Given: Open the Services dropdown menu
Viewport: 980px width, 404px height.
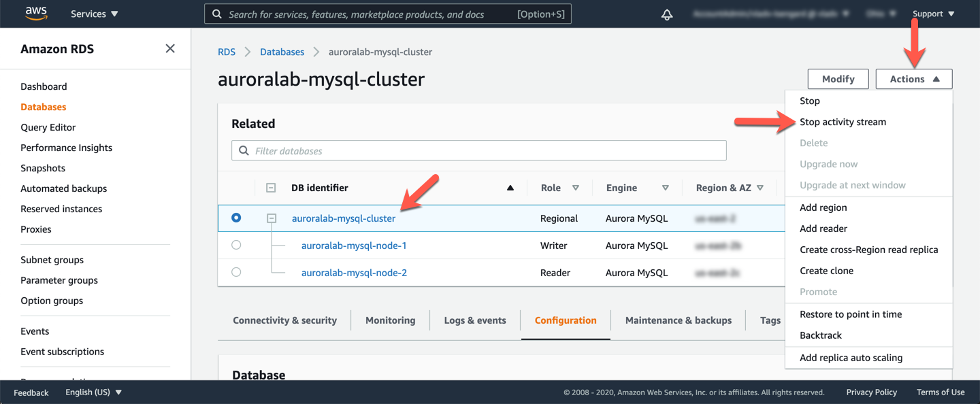Looking at the screenshot, I should [x=94, y=14].
